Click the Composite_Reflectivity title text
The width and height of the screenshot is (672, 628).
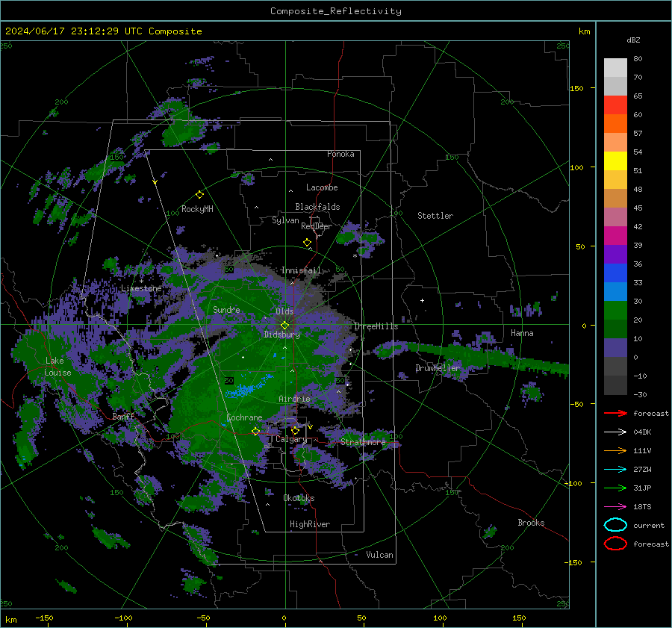coord(336,11)
